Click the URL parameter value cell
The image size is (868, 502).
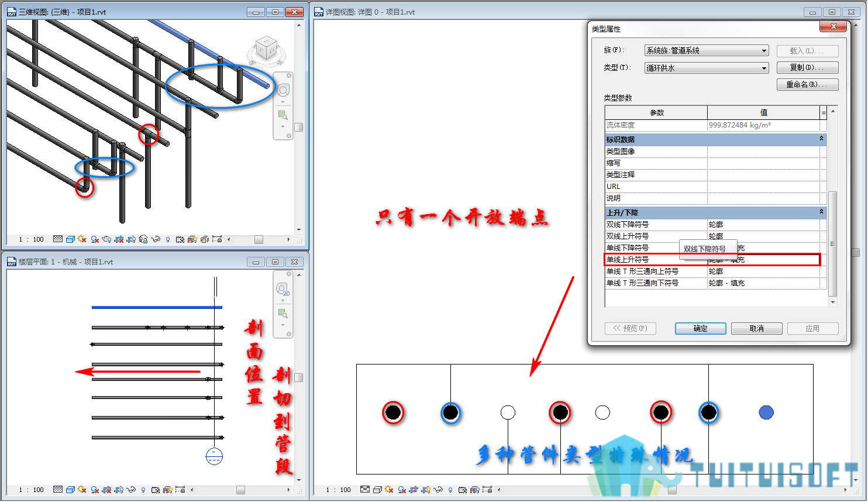tap(763, 187)
